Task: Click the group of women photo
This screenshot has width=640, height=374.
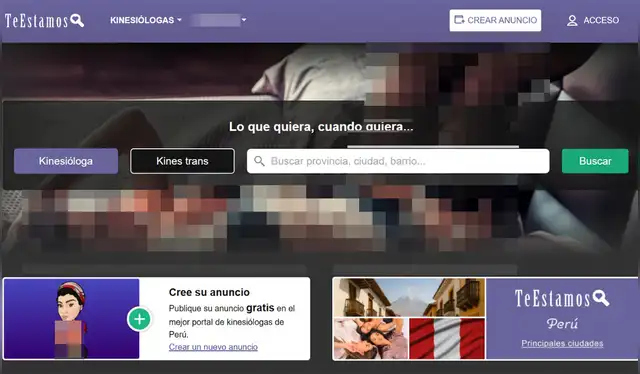Action: pos(371,339)
